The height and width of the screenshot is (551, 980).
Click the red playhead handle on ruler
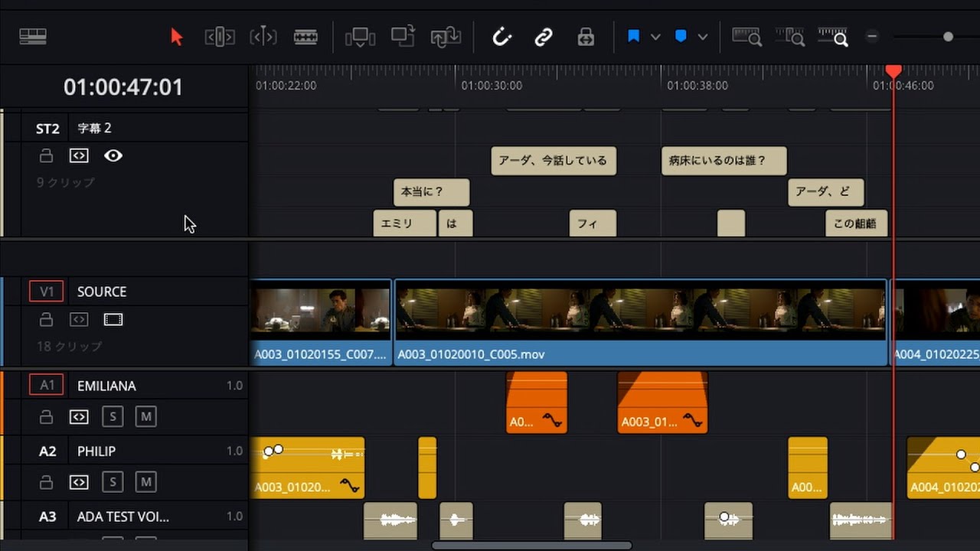point(893,72)
